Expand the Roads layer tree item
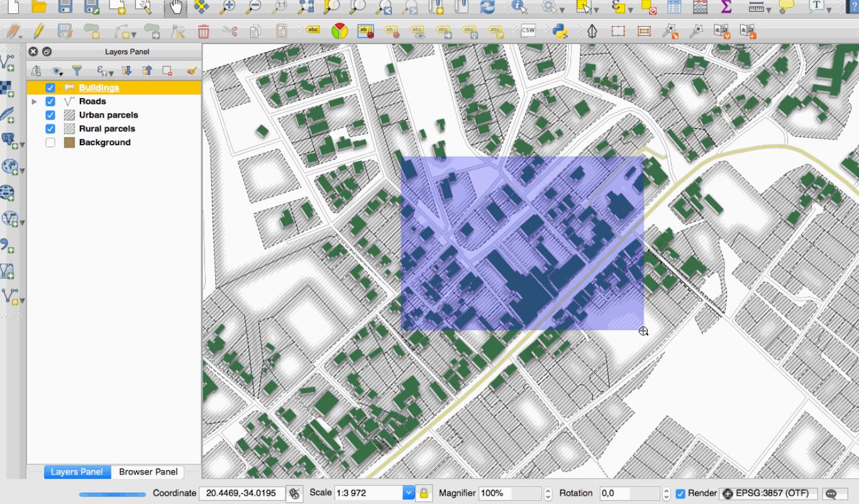This screenshot has height=504, width=859. (x=34, y=101)
